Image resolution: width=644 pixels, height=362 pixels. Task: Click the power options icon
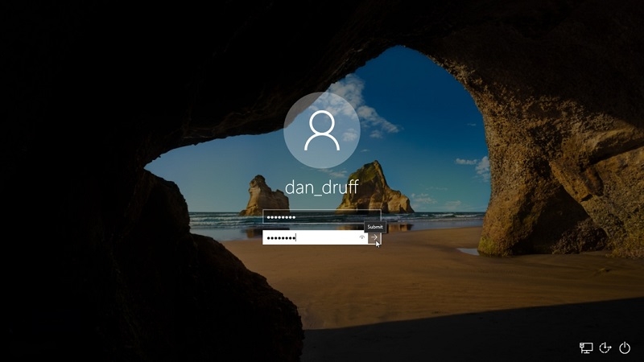pos(625,348)
